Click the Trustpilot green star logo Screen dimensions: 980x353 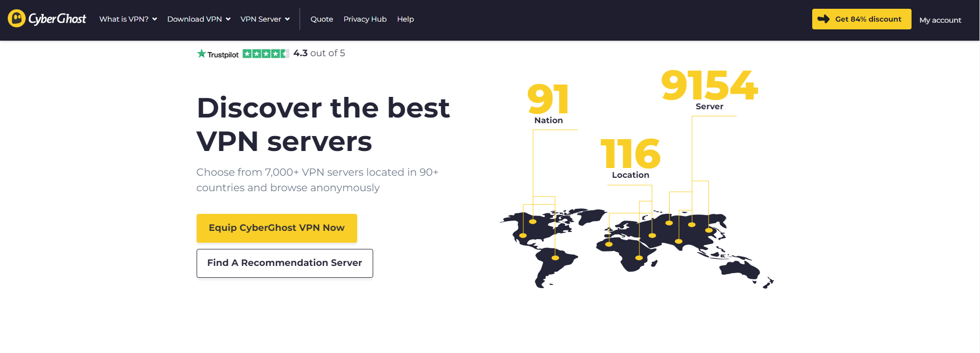pyautogui.click(x=201, y=54)
